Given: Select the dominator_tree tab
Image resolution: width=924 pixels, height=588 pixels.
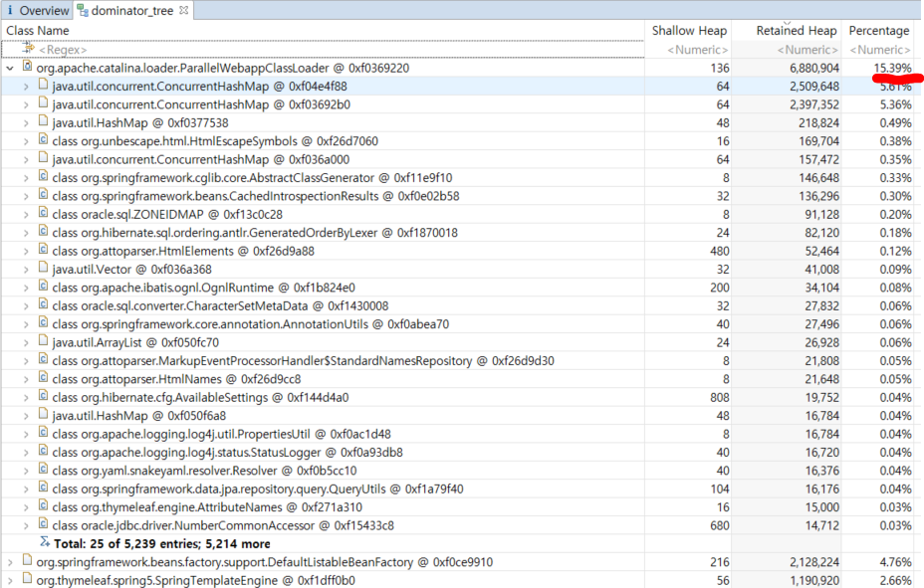Looking at the screenshot, I should [132, 11].
